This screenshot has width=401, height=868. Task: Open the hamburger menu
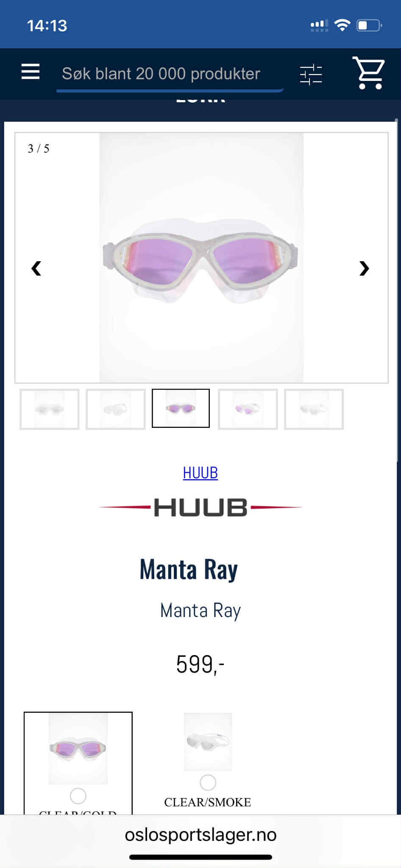31,72
